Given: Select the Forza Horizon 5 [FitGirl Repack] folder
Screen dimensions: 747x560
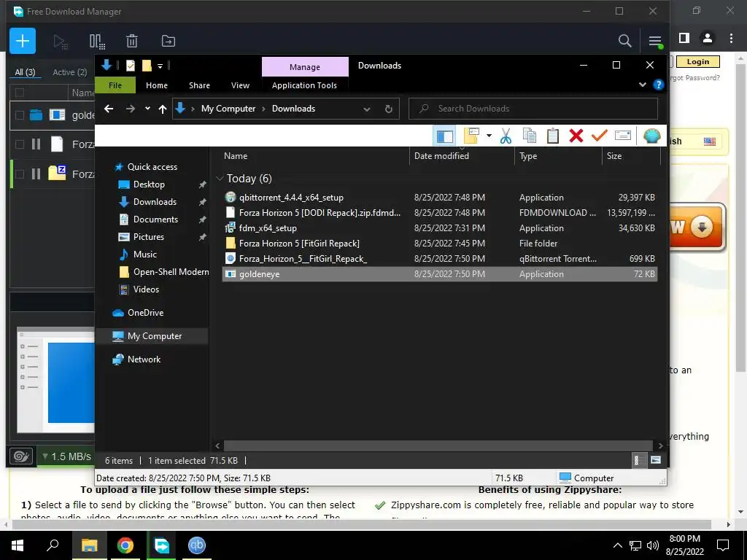Looking at the screenshot, I should (x=299, y=244).
